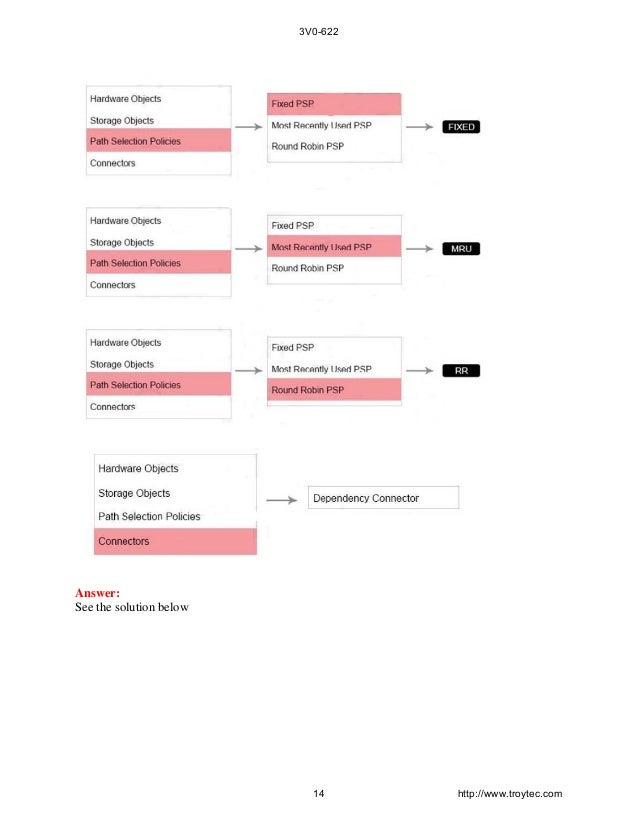Click Dependency Connector box

pos(383,497)
